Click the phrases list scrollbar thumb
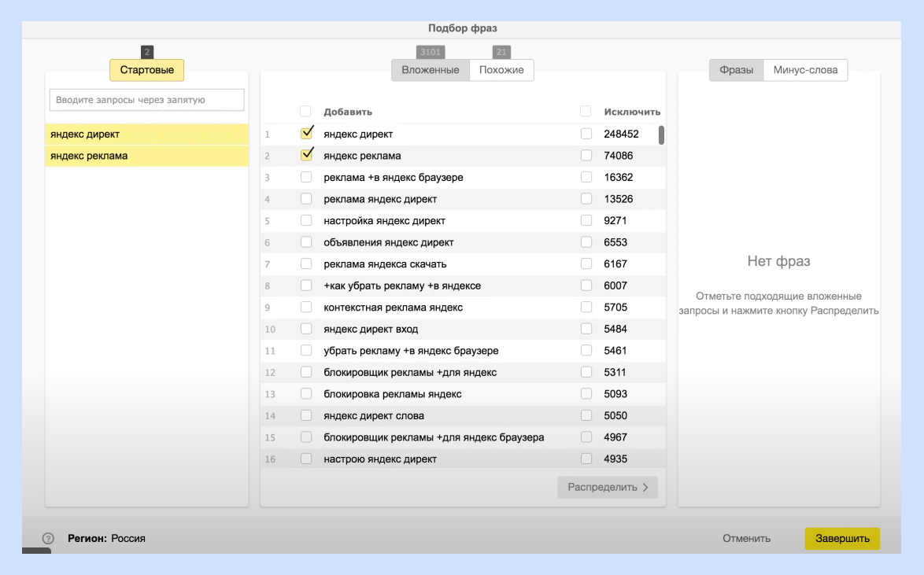The width and height of the screenshot is (924, 575). click(x=661, y=135)
